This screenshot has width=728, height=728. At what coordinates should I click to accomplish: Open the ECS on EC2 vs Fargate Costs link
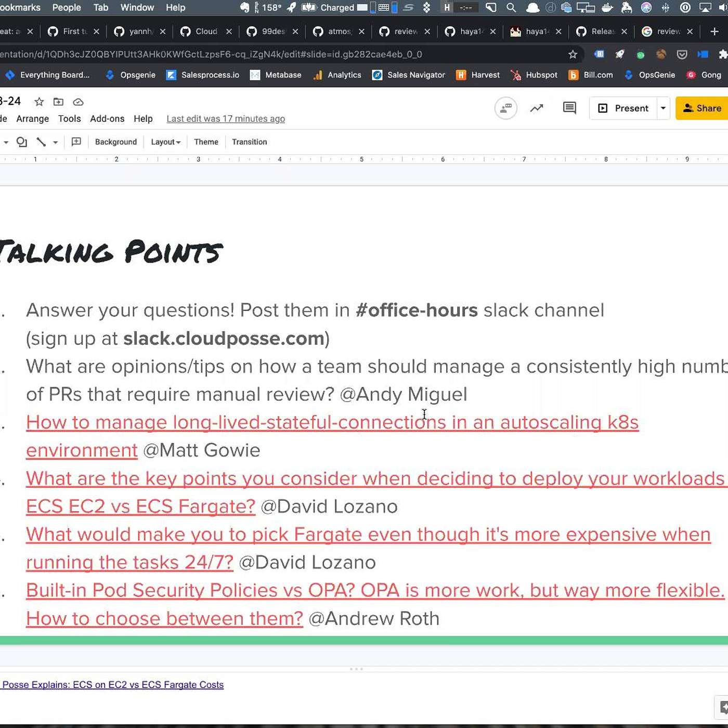tap(113, 685)
